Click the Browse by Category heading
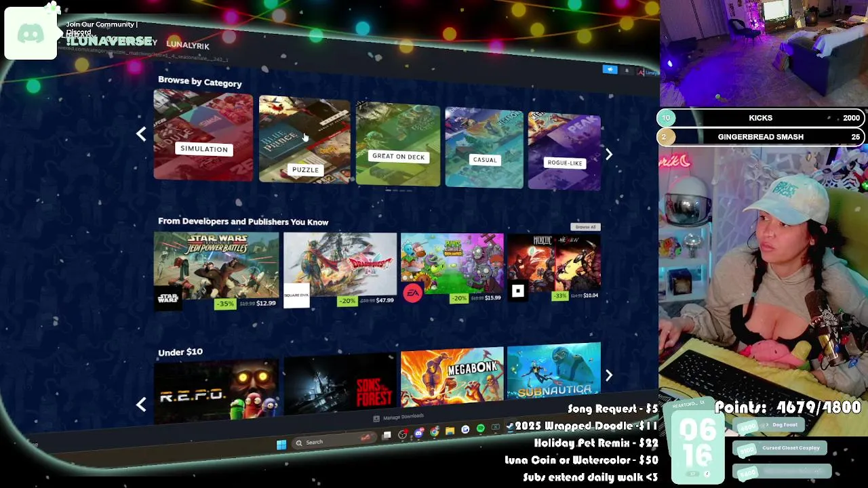The image size is (868, 488). pyautogui.click(x=200, y=82)
